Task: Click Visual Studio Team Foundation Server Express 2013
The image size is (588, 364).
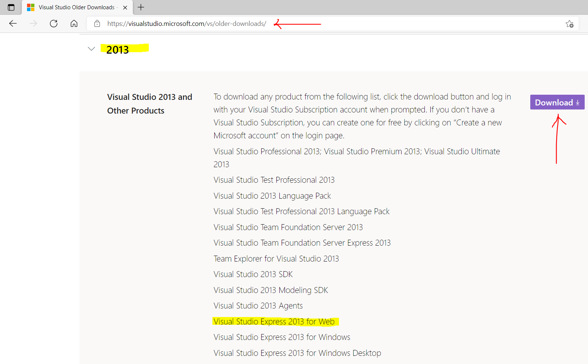Action: pos(302,243)
